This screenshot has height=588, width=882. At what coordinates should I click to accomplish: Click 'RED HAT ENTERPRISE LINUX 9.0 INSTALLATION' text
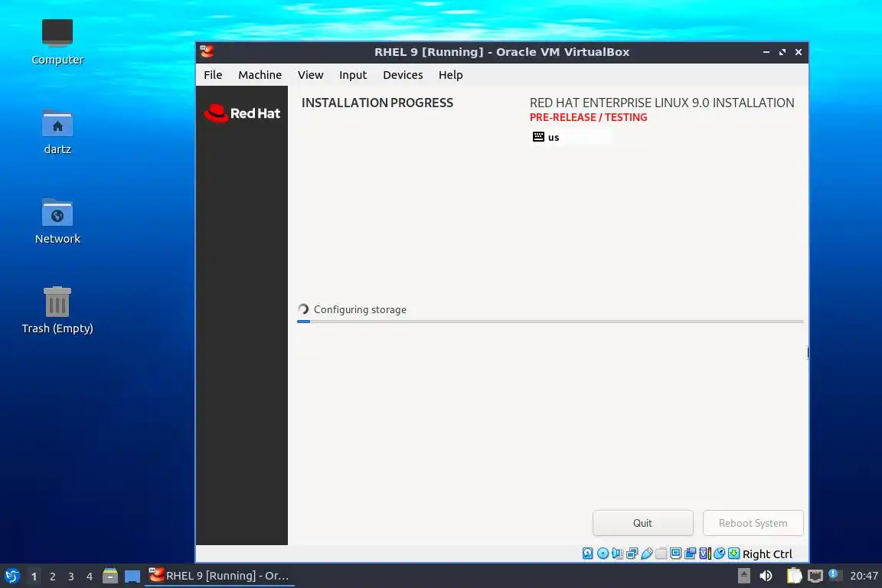662,103
